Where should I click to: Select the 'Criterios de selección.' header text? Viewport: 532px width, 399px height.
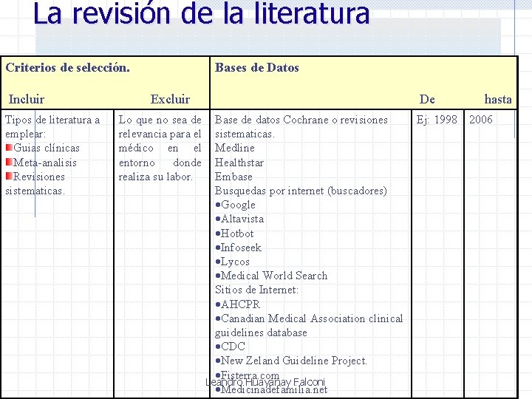point(67,67)
